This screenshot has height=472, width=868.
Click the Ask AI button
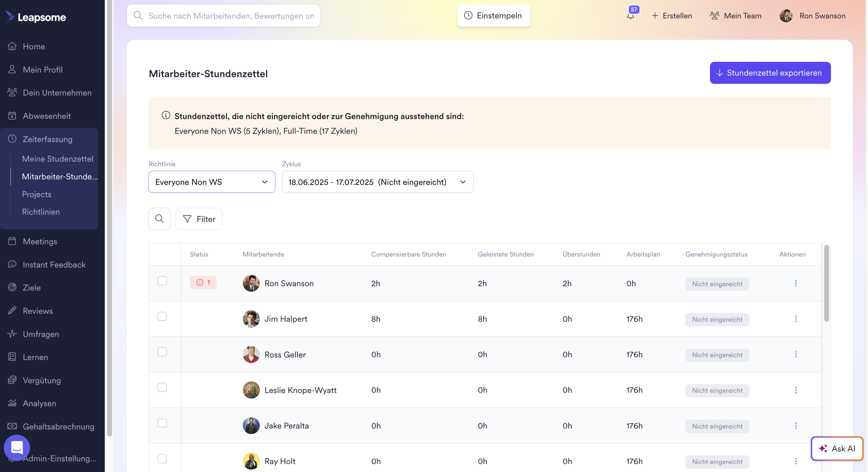[837, 448]
